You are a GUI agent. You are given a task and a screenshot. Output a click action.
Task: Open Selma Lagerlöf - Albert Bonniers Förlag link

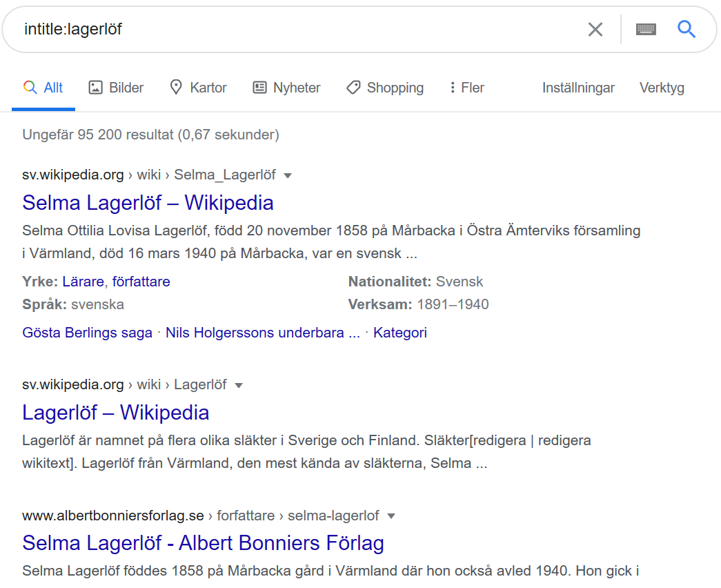pyautogui.click(x=203, y=543)
